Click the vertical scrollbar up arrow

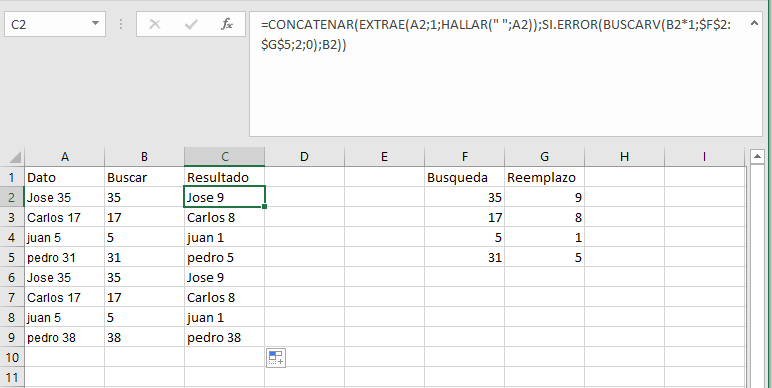757,157
